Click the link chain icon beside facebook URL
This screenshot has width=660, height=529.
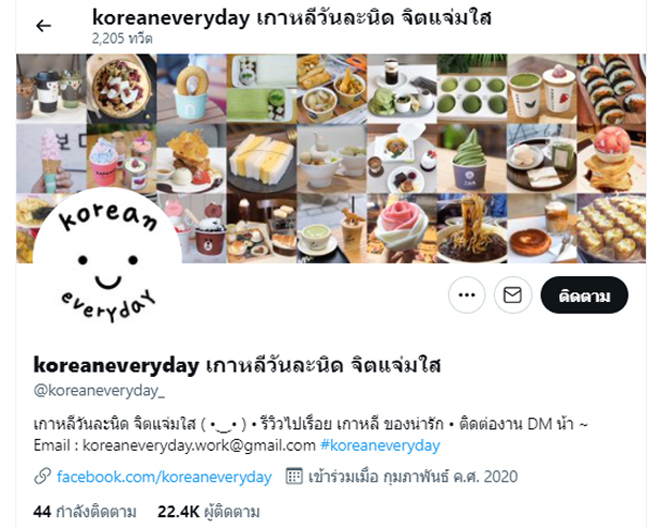43,476
